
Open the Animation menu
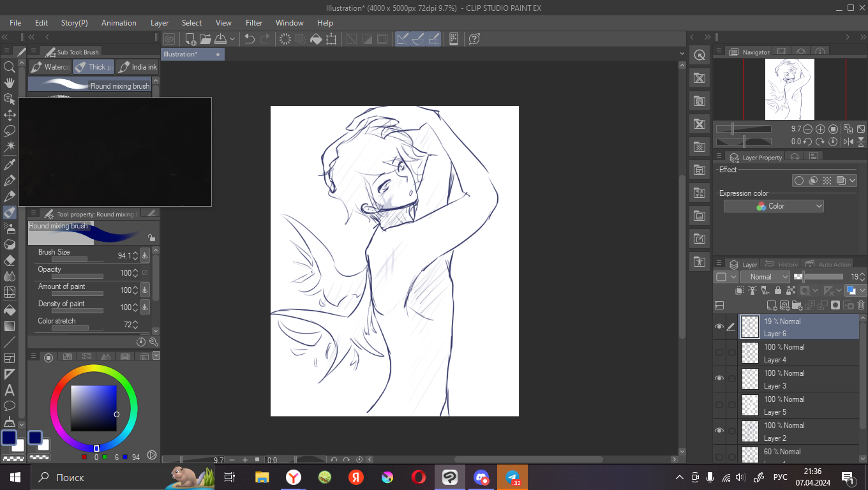(x=119, y=22)
